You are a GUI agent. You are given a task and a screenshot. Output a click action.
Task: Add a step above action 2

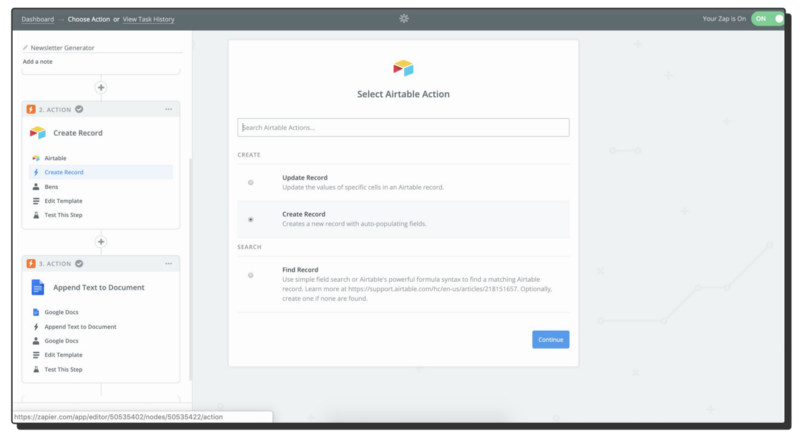pos(101,88)
